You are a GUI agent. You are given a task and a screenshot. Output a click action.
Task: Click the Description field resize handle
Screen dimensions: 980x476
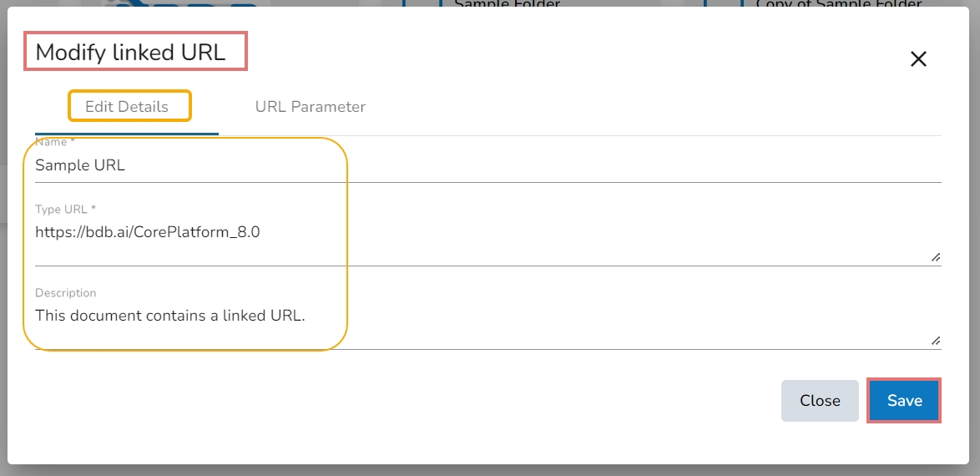(936, 341)
